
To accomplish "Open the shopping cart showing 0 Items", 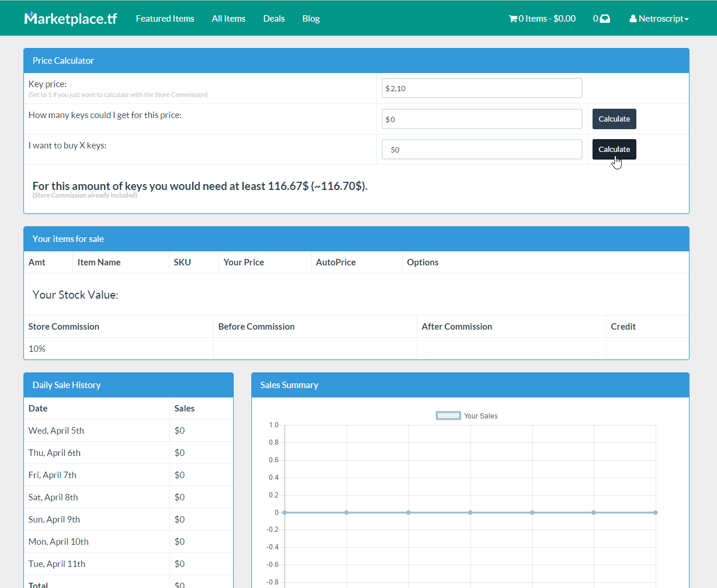I will 541,18.
